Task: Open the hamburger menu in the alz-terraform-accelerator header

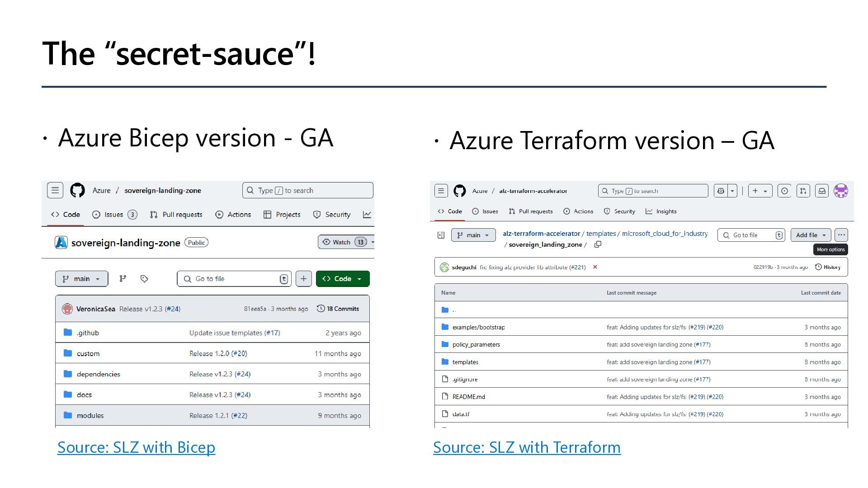Action: [x=441, y=191]
